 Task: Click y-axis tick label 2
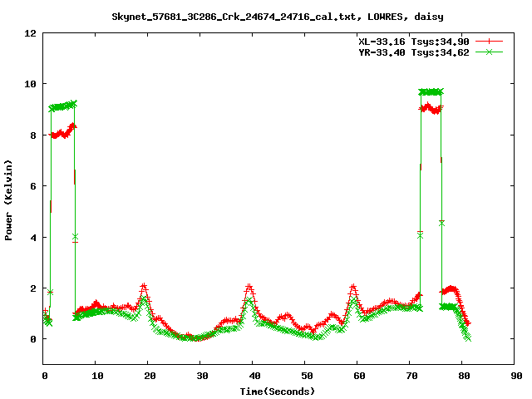click(33, 288)
